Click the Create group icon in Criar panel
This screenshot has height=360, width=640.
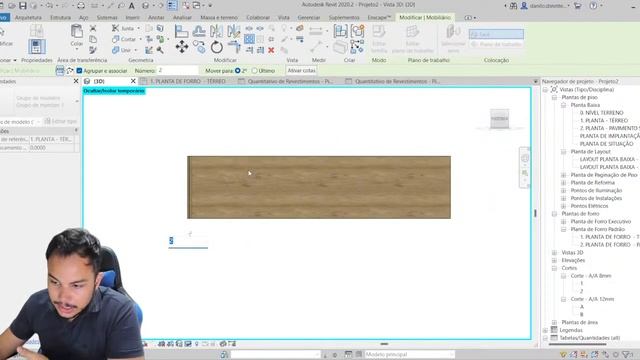tap(357, 31)
